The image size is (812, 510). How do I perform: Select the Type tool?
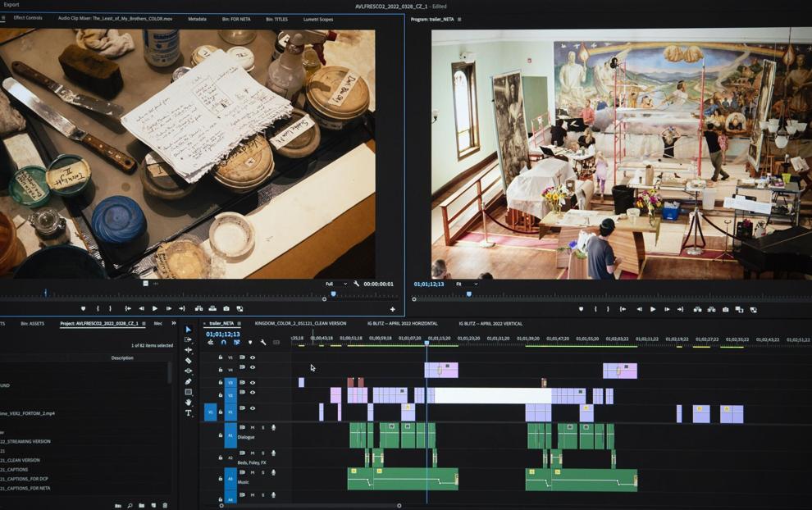tap(188, 413)
